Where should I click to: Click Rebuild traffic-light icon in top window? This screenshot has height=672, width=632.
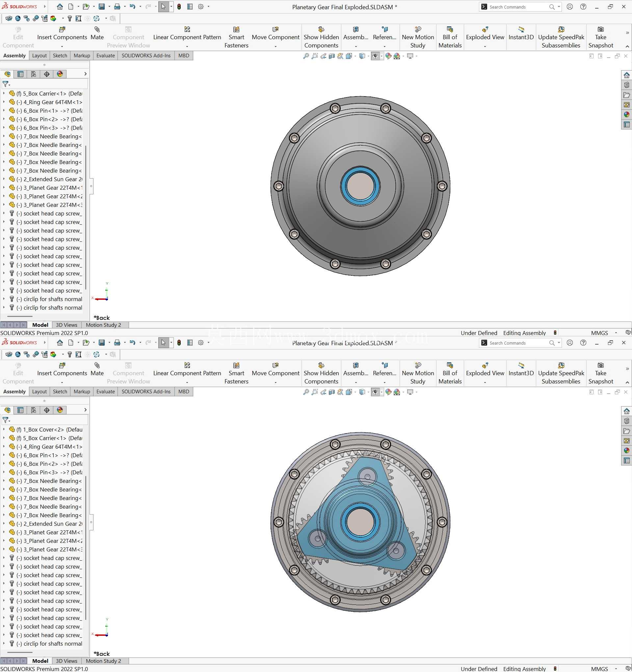pyautogui.click(x=179, y=7)
